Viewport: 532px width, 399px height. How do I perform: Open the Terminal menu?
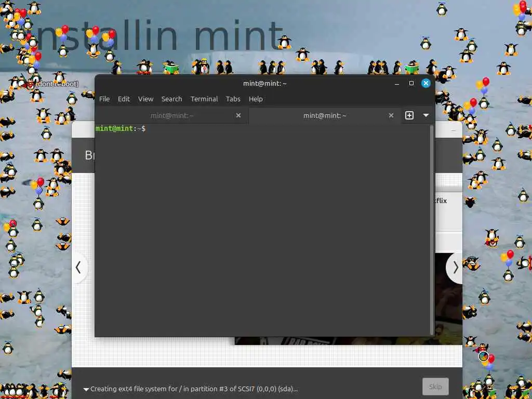(x=204, y=99)
